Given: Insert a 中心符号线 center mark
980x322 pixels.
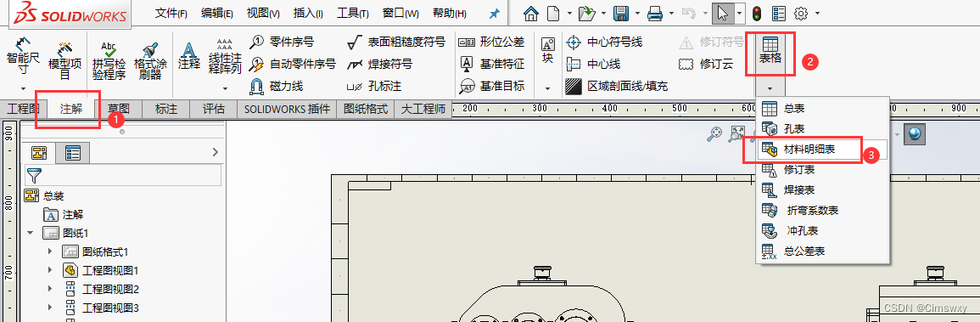Looking at the screenshot, I should 604,42.
